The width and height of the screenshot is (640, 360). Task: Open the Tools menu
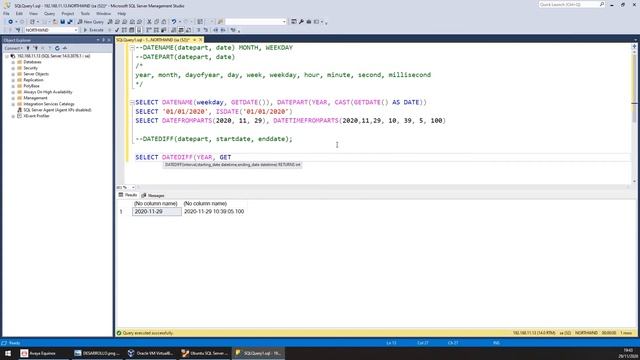[85, 13]
